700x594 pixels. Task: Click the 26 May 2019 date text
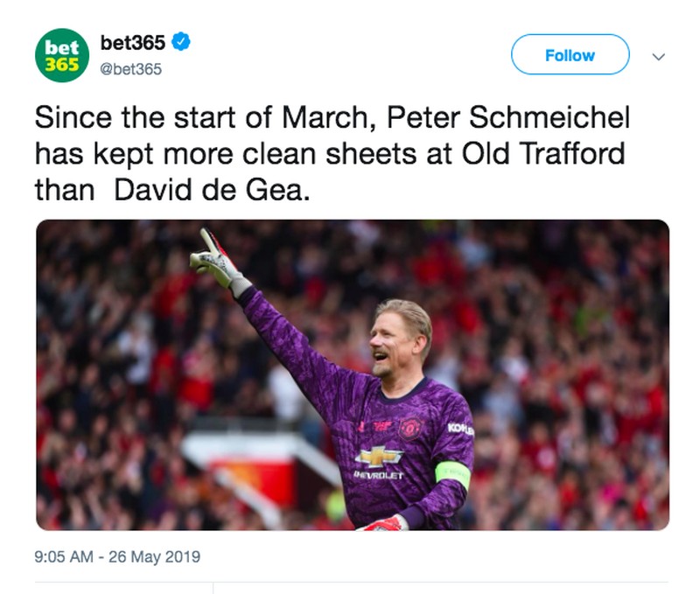[x=156, y=556]
